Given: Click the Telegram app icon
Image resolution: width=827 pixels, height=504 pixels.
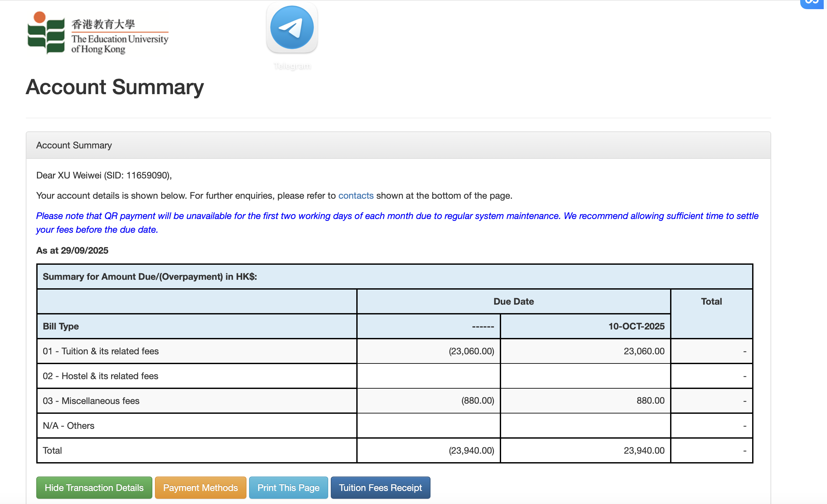Looking at the screenshot, I should click(292, 28).
